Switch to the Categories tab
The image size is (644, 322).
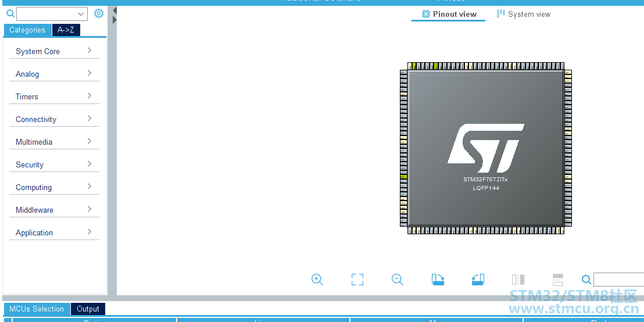pyautogui.click(x=27, y=30)
